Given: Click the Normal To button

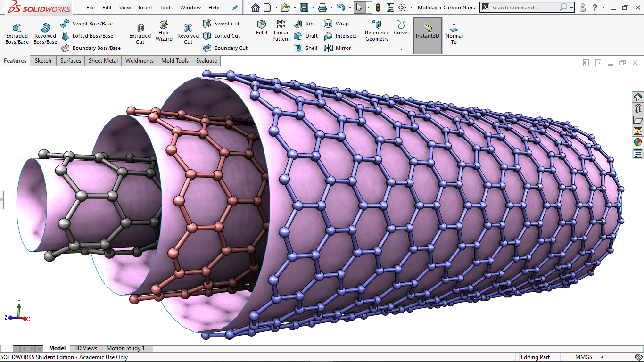Looking at the screenshot, I should click(454, 34).
